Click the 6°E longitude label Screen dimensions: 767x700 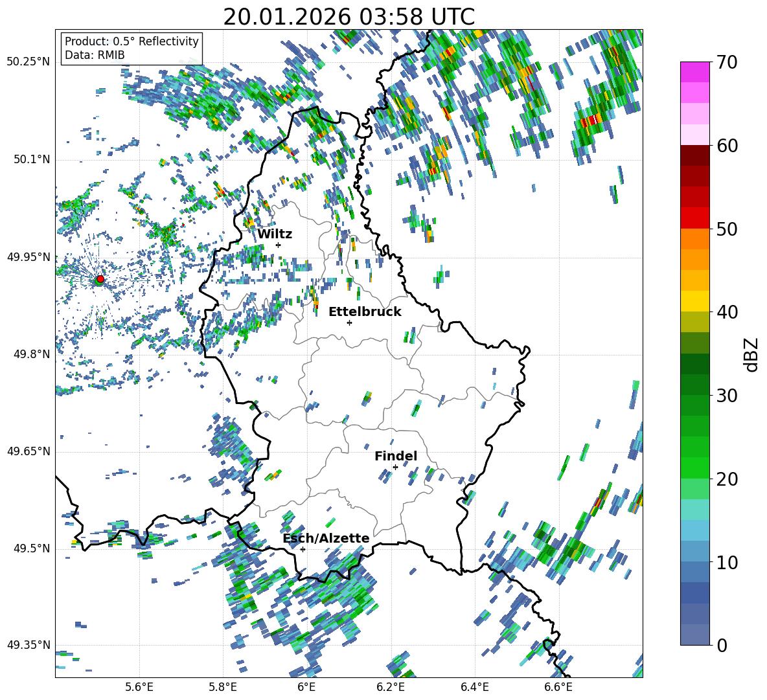click(306, 687)
